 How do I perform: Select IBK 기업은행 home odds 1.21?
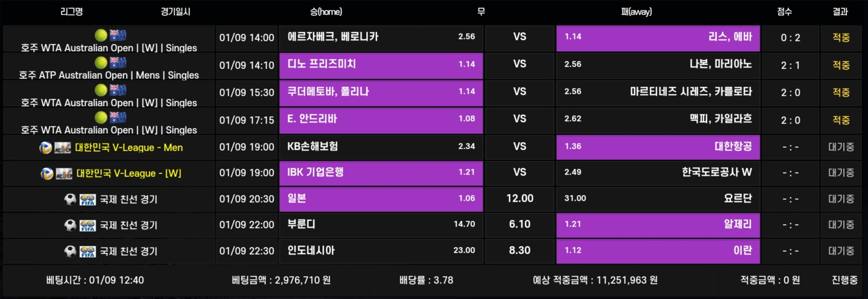tap(381, 173)
